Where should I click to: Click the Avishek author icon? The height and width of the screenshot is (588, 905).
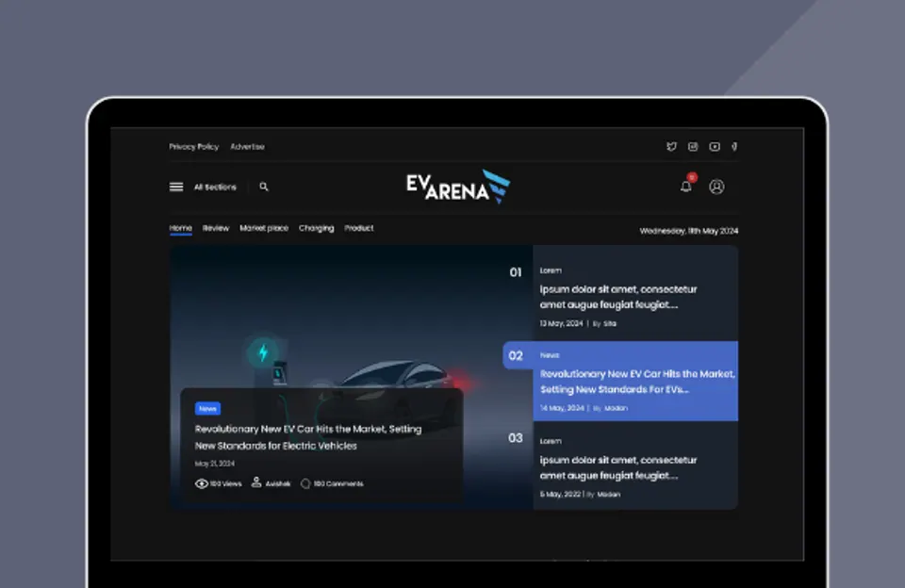[x=256, y=482]
